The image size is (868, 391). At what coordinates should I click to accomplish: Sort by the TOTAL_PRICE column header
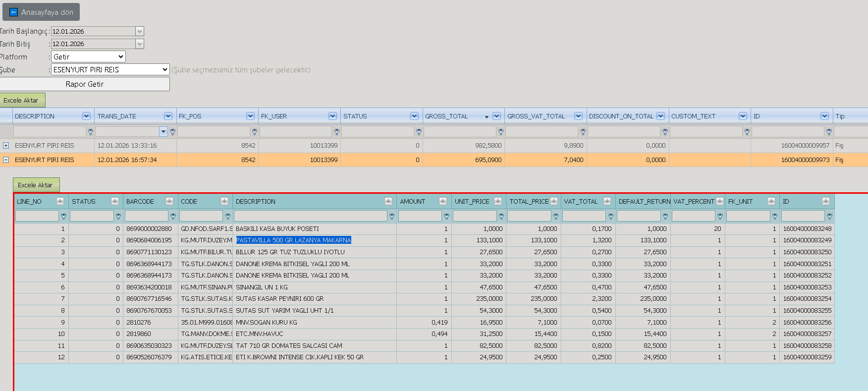pyautogui.click(x=529, y=201)
